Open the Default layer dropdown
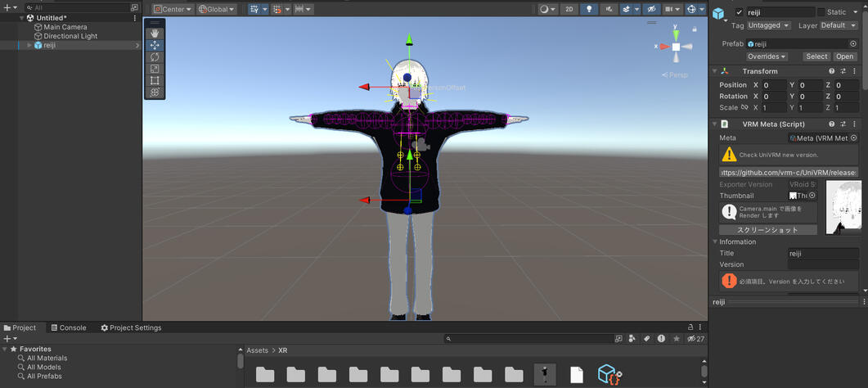868x388 pixels. tap(839, 25)
